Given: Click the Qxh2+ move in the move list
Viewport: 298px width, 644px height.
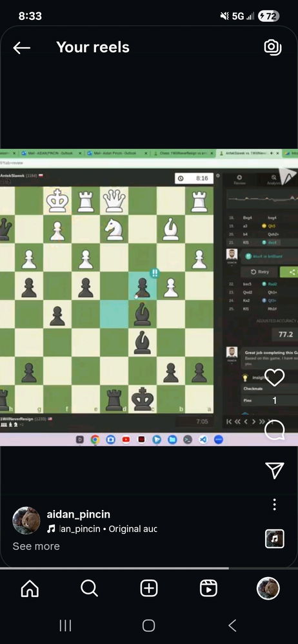Looking at the screenshot, I should coord(273,234).
